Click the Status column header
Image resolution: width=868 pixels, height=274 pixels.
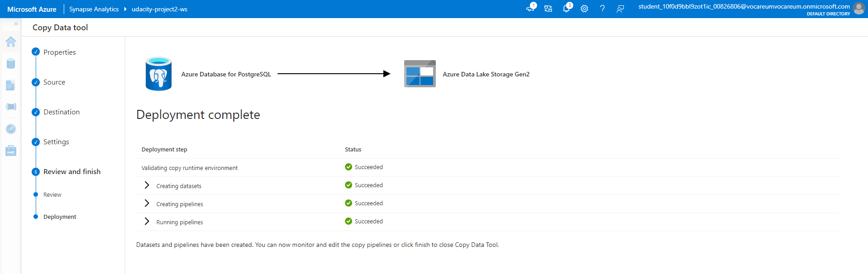point(353,149)
